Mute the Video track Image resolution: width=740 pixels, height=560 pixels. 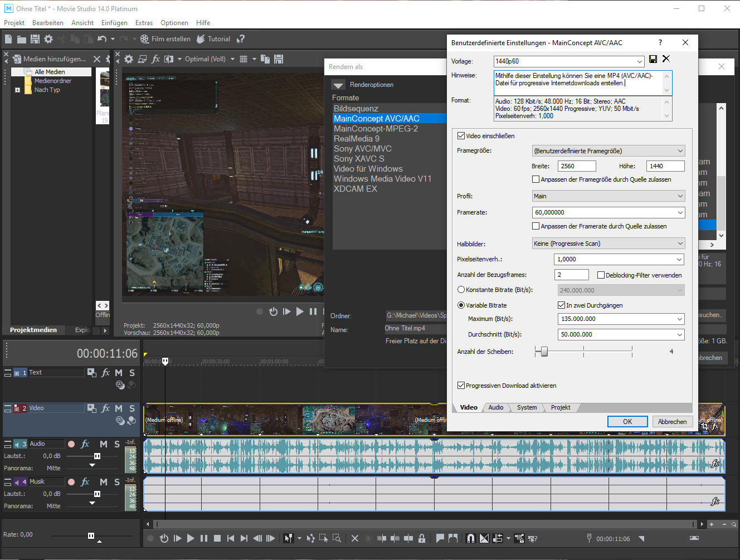[x=119, y=408]
